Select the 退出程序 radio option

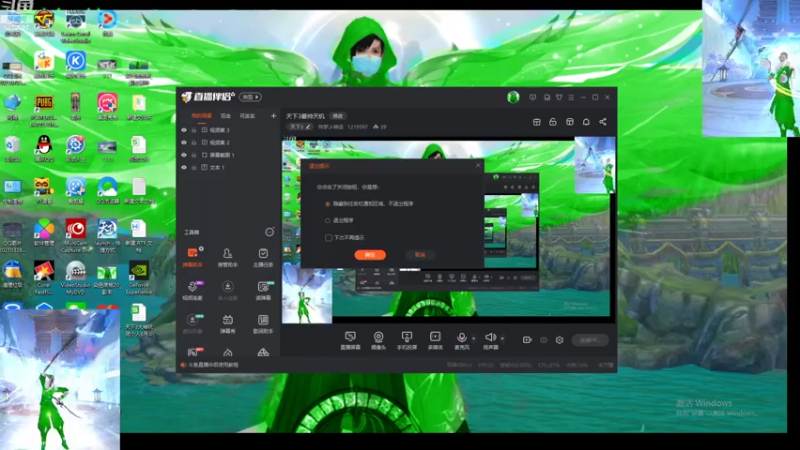(328, 220)
